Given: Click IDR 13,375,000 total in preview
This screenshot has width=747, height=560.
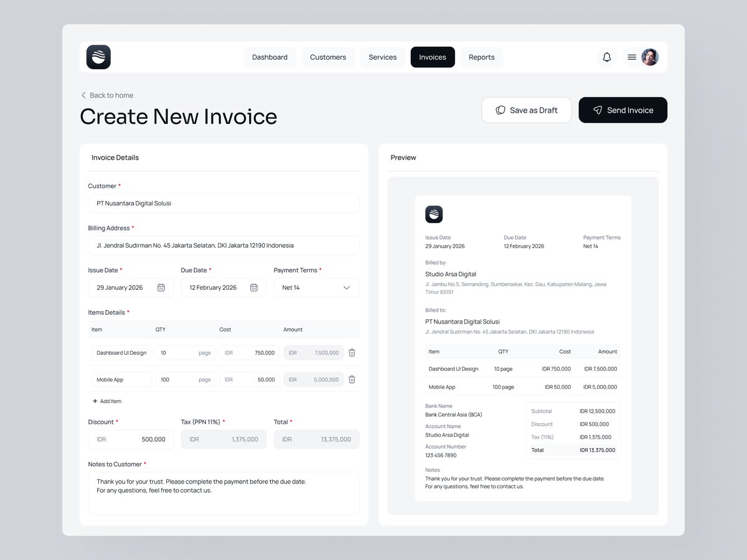Looking at the screenshot, I should [x=598, y=450].
